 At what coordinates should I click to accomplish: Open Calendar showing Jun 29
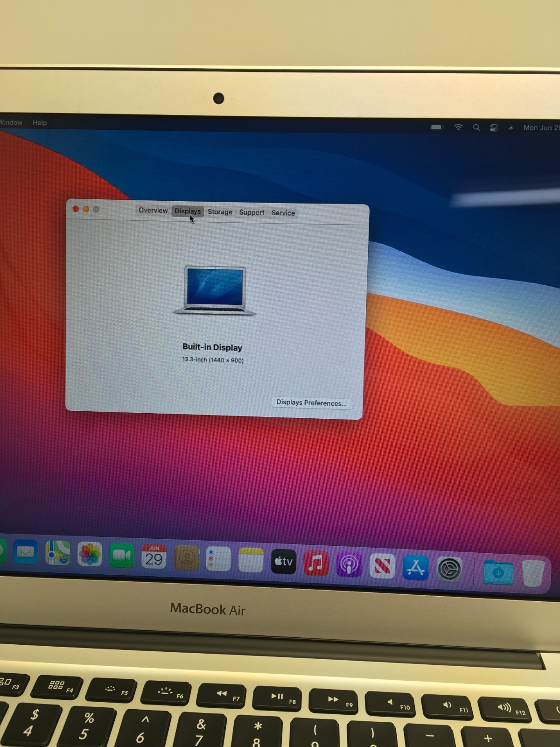[154, 556]
